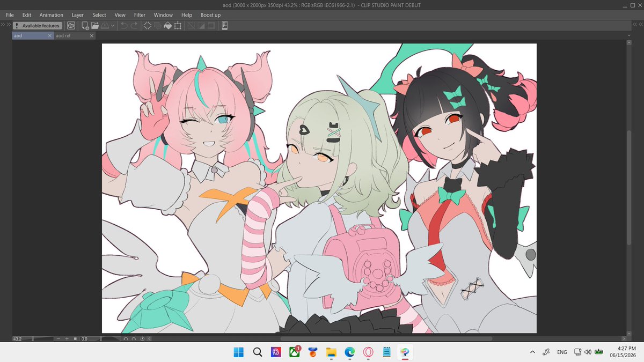Click the battery icon in system tray
The width and height of the screenshot is (644, 362).
(598, 352)
